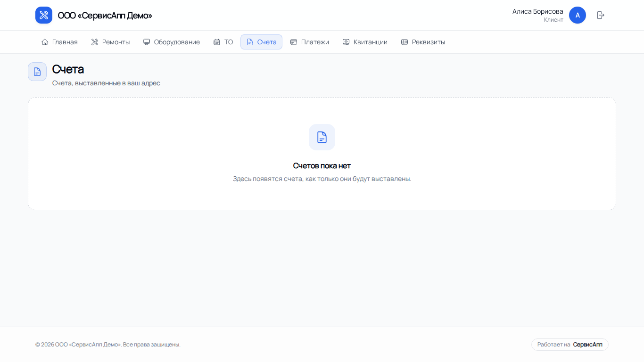This screenshot has width=644, height=362.
Task: Click the document icon in Счета tab
Action: point(250,42)
